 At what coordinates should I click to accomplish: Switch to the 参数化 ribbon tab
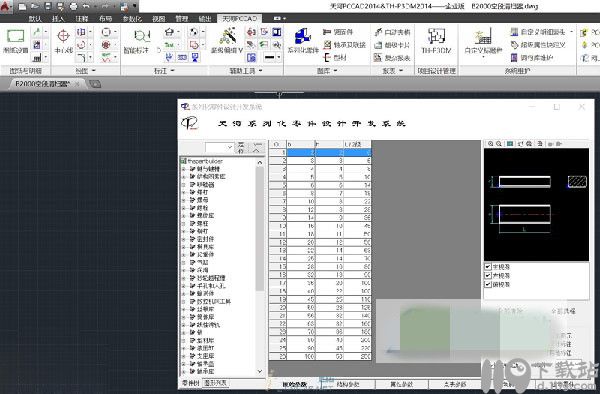coord(132,18)
